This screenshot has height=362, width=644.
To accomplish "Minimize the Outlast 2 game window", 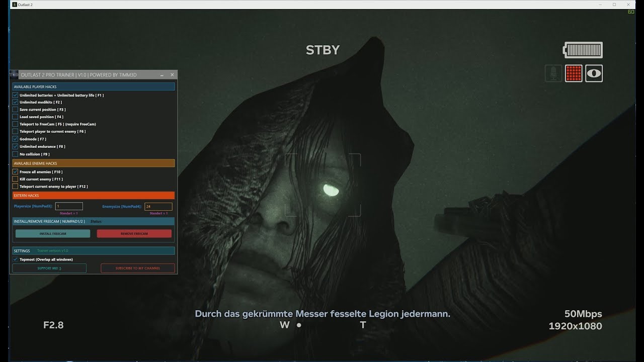I will coord(601,5).
